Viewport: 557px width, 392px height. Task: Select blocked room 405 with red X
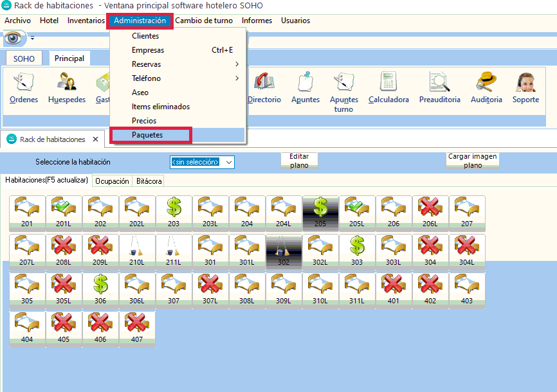64,328
